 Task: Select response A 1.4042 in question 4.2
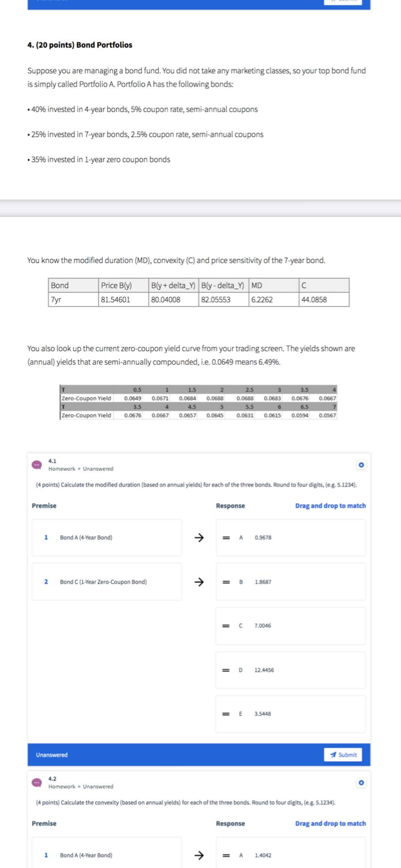click(x=291, y=854)
